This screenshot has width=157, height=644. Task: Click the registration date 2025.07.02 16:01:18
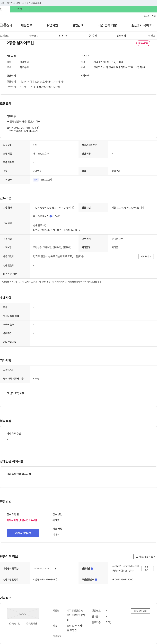tap(45, 569)
